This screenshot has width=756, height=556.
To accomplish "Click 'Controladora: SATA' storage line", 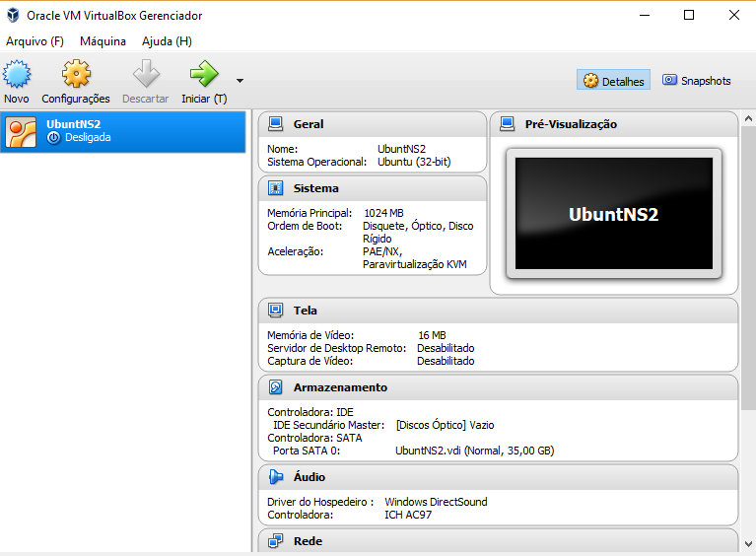I will tap(314, 438).
